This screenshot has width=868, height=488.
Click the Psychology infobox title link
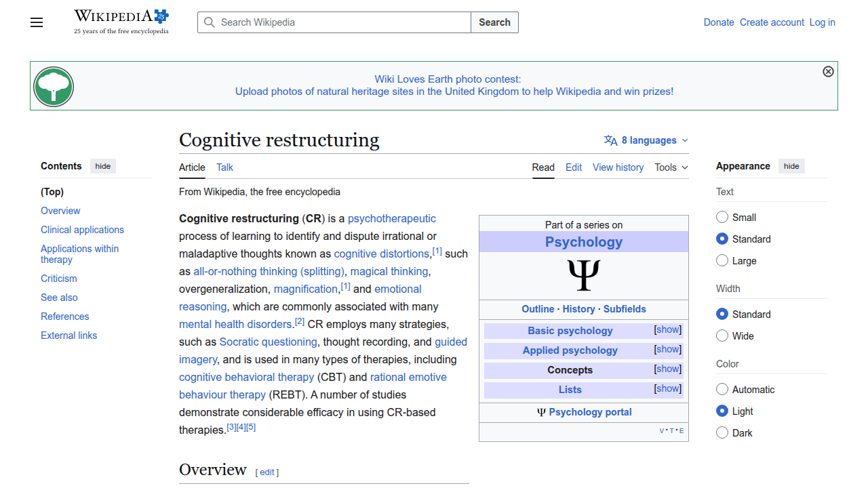click(x=584, y=242)
